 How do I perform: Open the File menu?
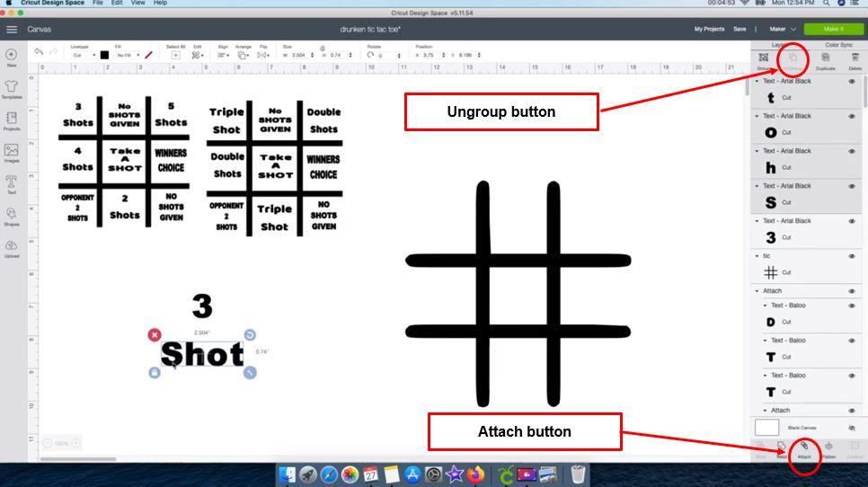(97, 3)
